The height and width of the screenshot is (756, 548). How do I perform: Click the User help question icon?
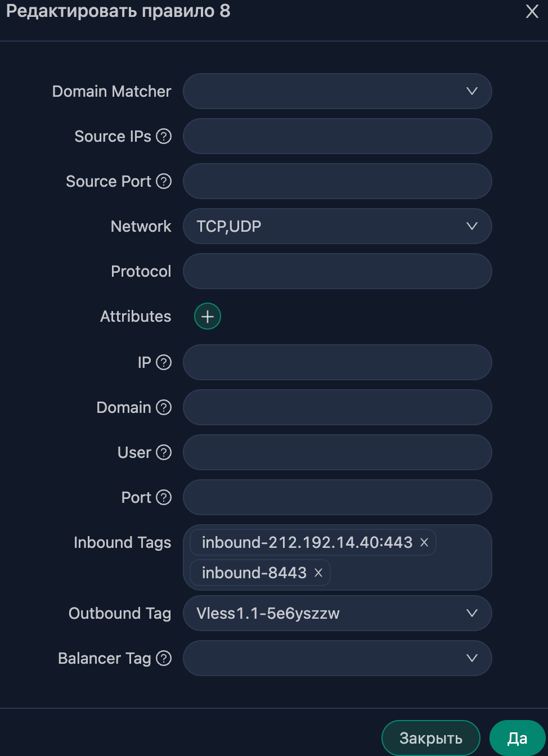pyautogui.click(x=164, y=452)
